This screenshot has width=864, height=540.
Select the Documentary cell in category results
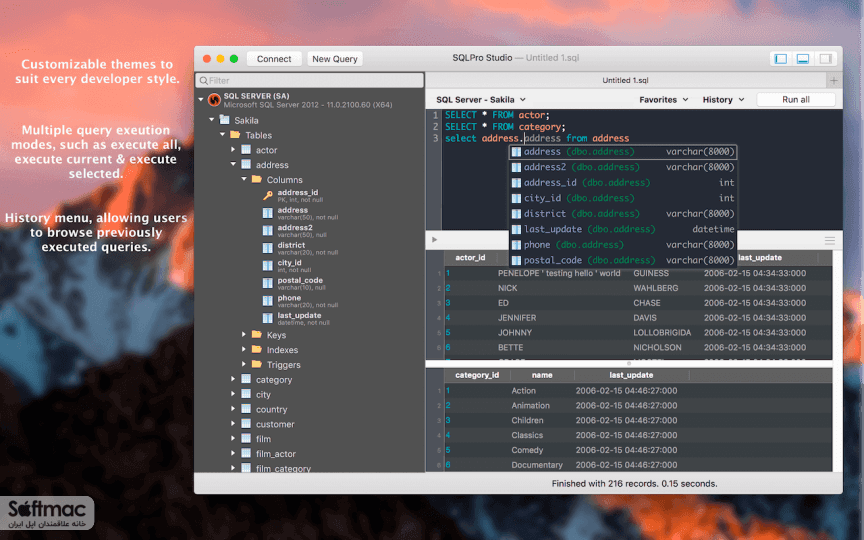click(x=537, y=465)
